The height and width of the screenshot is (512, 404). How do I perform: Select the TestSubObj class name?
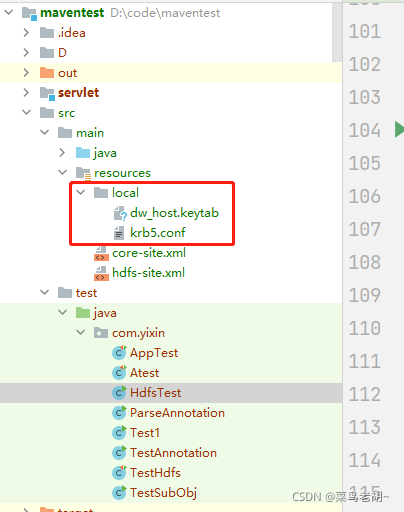coord(163,493)
